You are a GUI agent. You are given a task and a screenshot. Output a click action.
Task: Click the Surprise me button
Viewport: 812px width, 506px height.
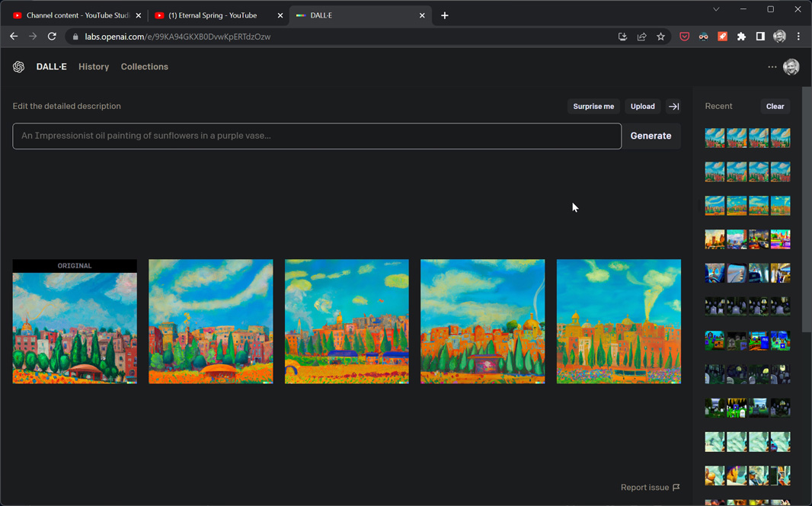point(593,107)
